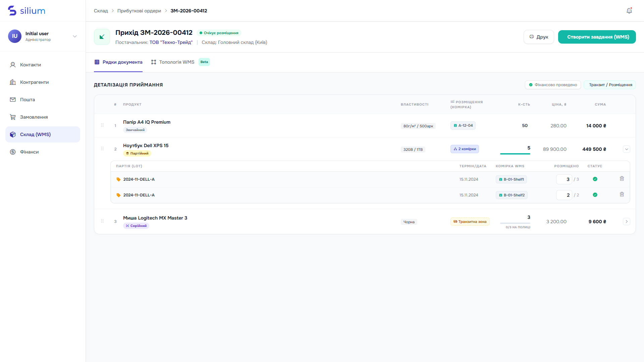Click the Silium logo

[26, 11]
